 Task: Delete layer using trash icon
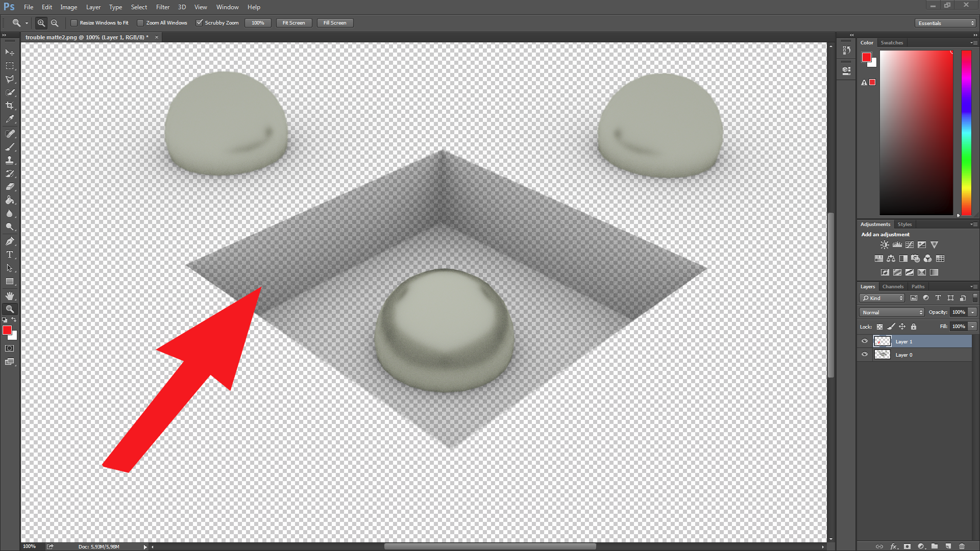click(x=962, y=546)
